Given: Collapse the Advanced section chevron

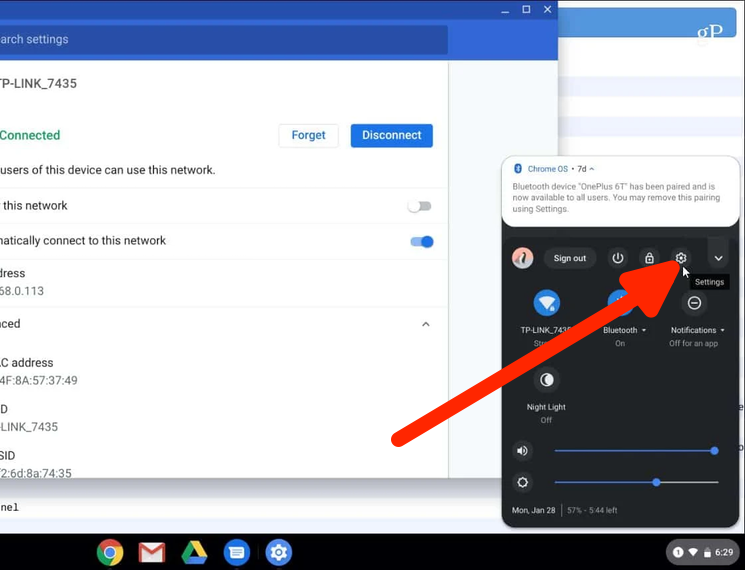Looking at the screenshot, I should [x=426, y=324].
